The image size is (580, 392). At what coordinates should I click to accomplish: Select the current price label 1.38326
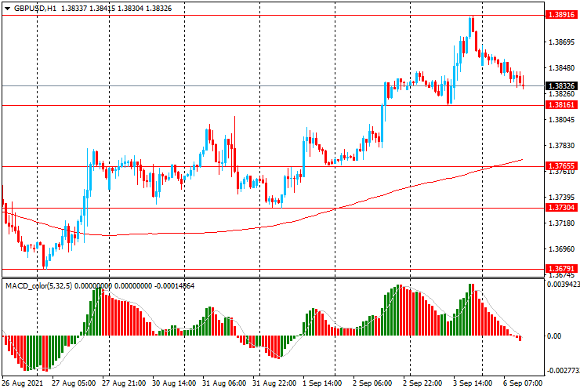(561, 86)
